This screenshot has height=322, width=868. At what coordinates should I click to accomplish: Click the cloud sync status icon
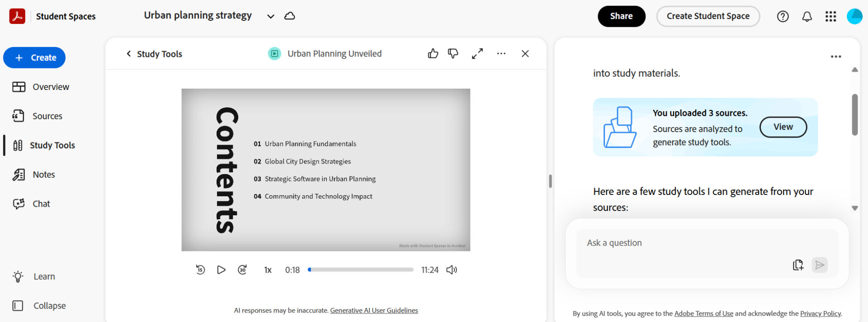tap(290, 16)
